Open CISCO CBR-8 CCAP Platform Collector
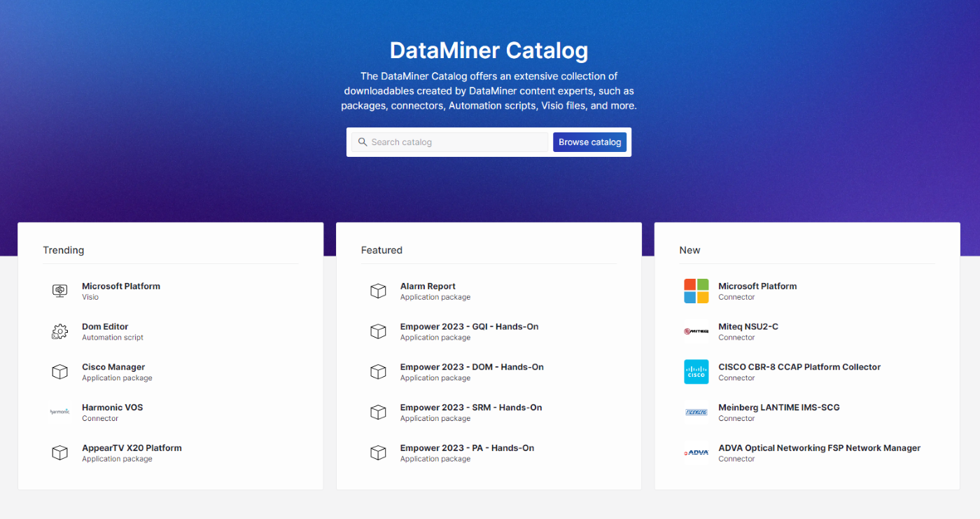The width and height of the screenshot is (980, 519). [x=799, y=367]
